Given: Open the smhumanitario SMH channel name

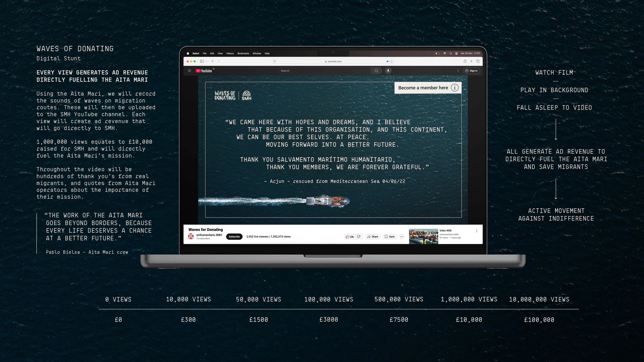Looking at the screenshot, I should click(209, 235).
